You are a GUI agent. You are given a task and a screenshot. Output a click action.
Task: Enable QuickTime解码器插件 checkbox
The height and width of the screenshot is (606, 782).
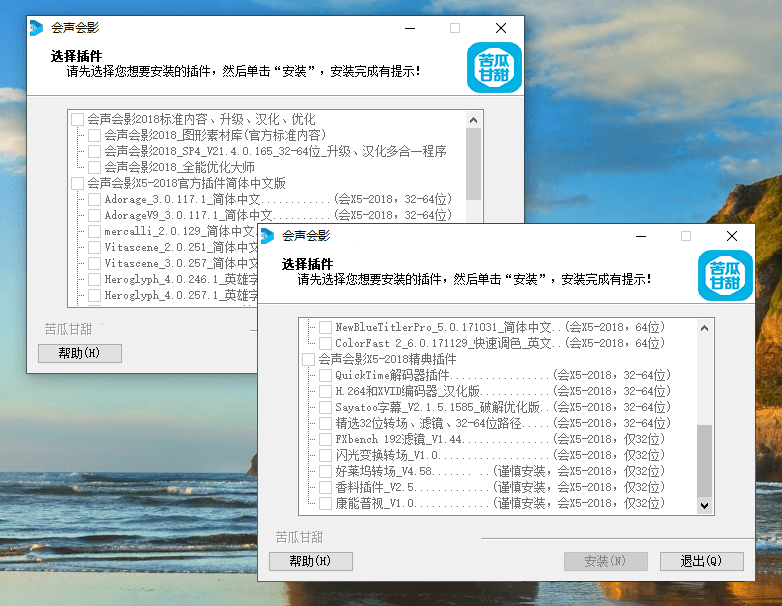(326, 376)
